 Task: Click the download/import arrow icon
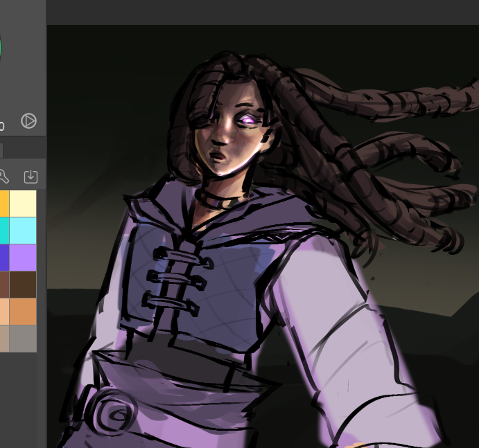[31, 177]
